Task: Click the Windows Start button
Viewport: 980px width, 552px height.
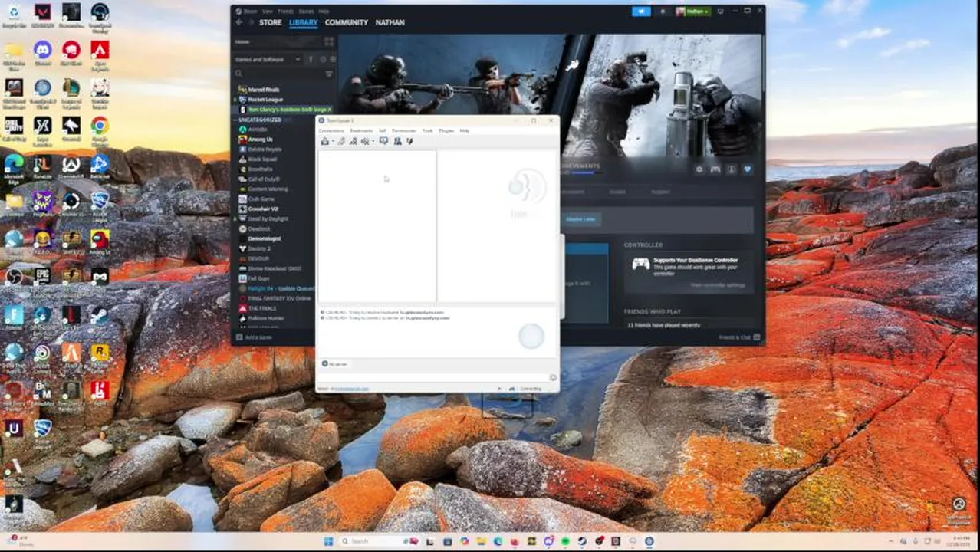Action: tap(328, 541)
